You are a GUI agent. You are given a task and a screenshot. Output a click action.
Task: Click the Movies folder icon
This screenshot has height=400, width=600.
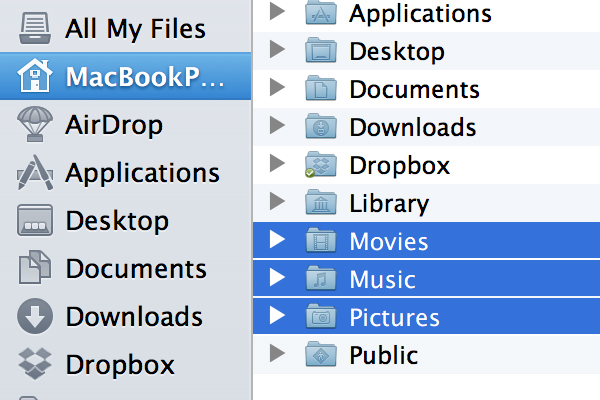pos(321,240)
